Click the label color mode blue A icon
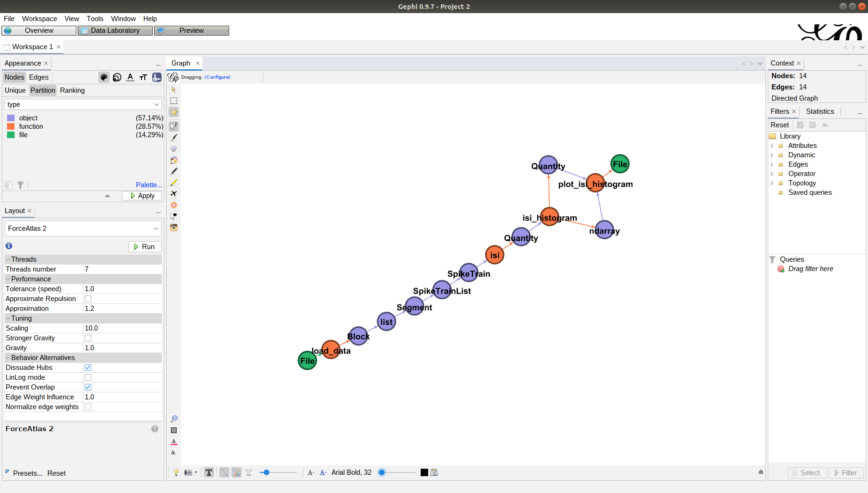The image size is (868, 493). click(x=323, y=472)
